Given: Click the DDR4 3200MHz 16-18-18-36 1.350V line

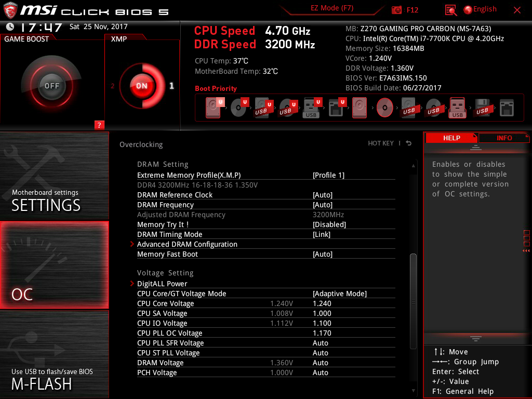Looking at the screenshot, I should tap(197, 185).
